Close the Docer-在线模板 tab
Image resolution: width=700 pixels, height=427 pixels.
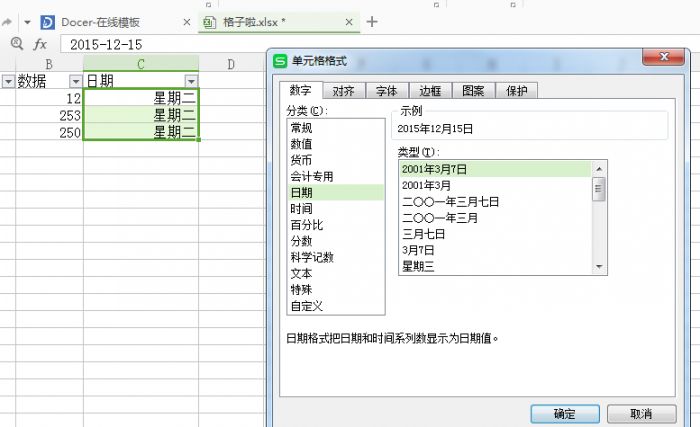tap(187, 22)
